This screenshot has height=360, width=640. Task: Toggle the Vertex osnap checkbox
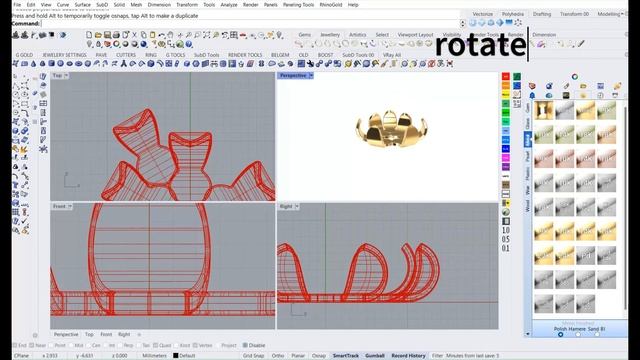(x=195, y=345)
